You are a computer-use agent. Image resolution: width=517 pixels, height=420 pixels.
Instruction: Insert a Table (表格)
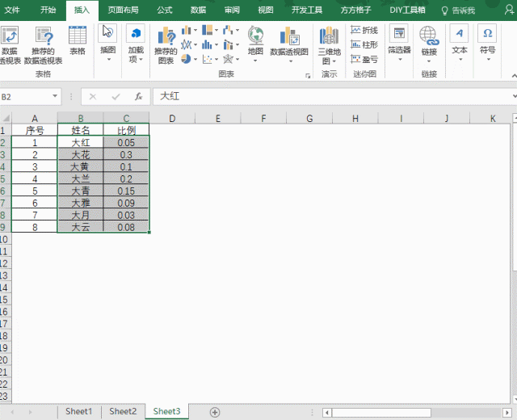click(78, 40)
